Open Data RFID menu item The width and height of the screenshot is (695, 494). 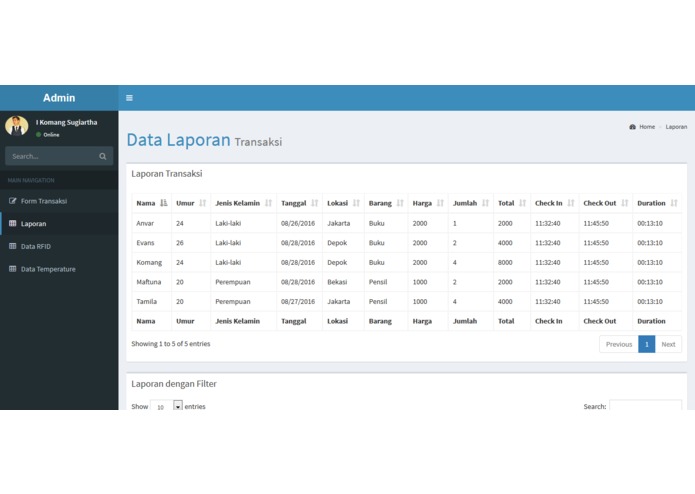(59, 246)
